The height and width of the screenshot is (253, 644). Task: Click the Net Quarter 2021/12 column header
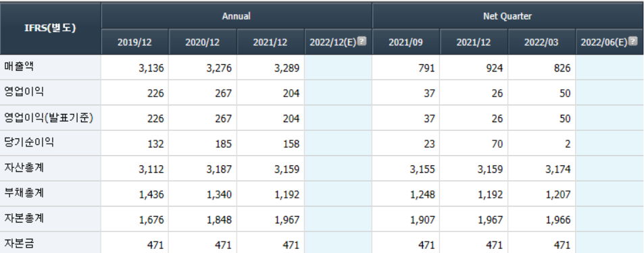click(x=474, y=43)
